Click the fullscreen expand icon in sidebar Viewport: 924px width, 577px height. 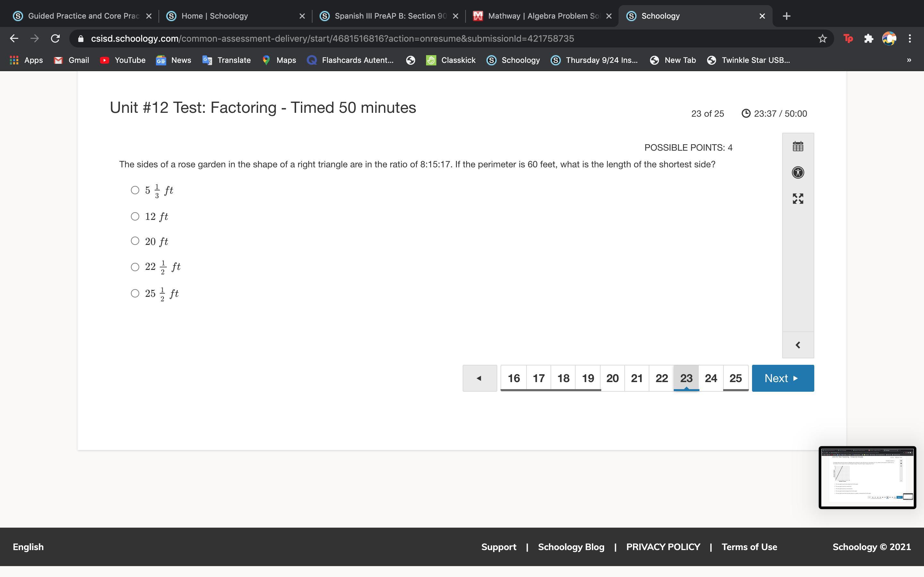798,198
